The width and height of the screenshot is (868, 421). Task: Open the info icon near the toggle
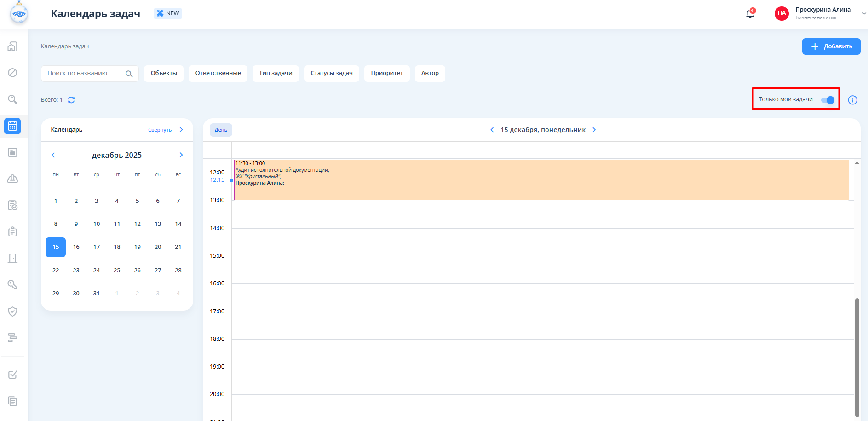pyautogui.click(x=852, y=100)
